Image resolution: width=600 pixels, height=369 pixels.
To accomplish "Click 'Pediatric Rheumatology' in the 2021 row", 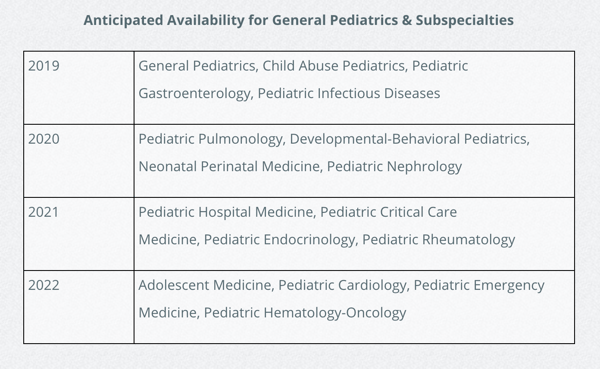I will pyautogui.click(x=439, y=240).
